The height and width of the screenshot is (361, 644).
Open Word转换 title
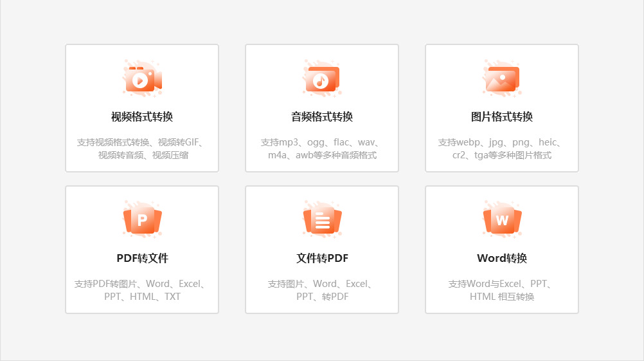click(x=502, y=258)
